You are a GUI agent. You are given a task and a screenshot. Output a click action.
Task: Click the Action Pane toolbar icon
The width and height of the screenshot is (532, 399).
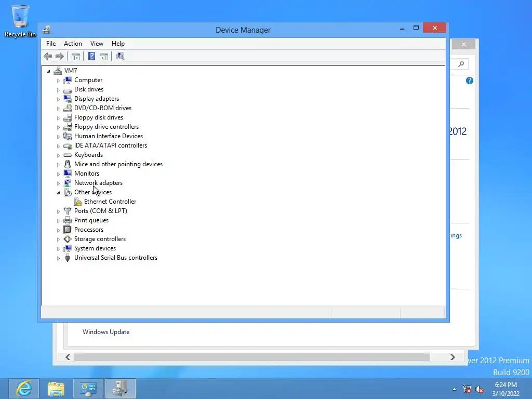click(104, 57)
